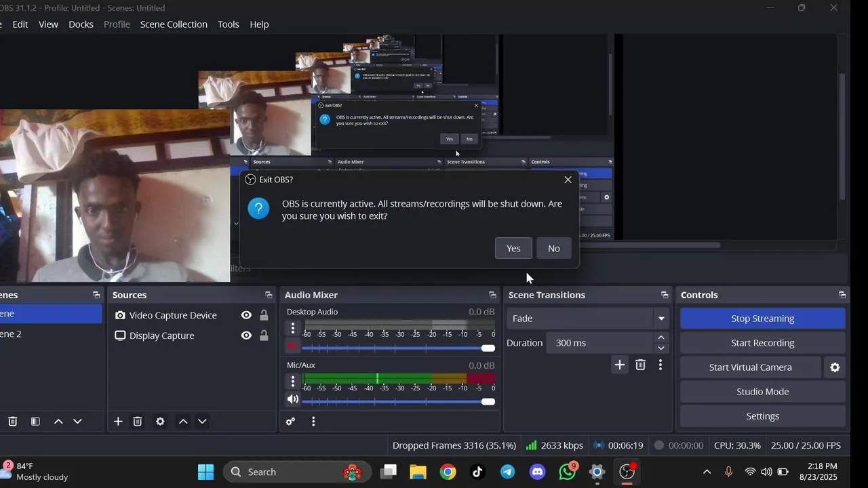Open WhatsApp from taskbar

[567, 472]
